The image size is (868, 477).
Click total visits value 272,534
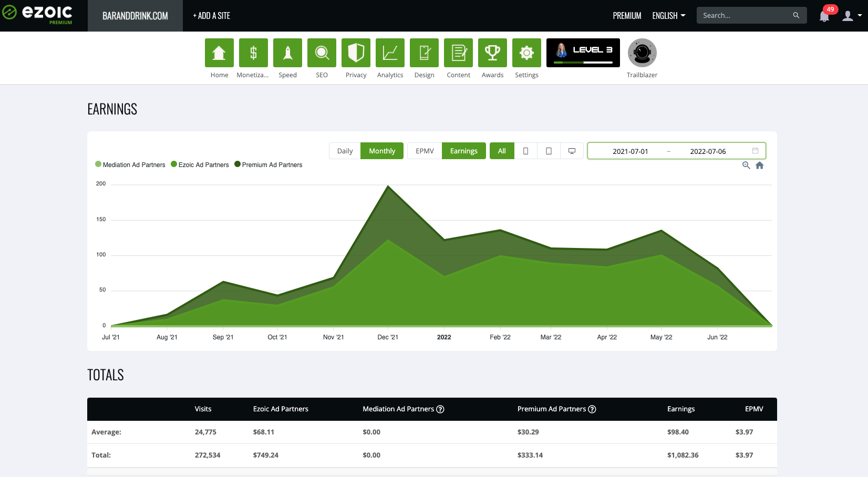pos(208,455)
